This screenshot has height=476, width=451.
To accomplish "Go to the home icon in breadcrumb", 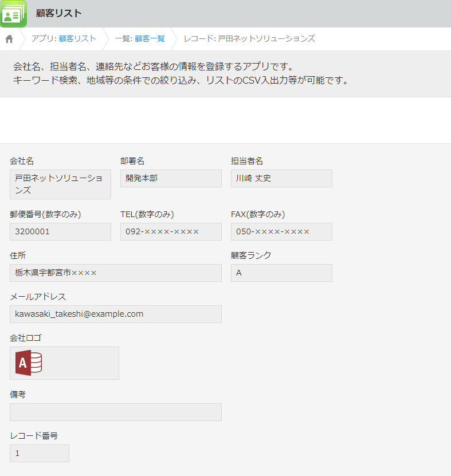I will point(9,39).
